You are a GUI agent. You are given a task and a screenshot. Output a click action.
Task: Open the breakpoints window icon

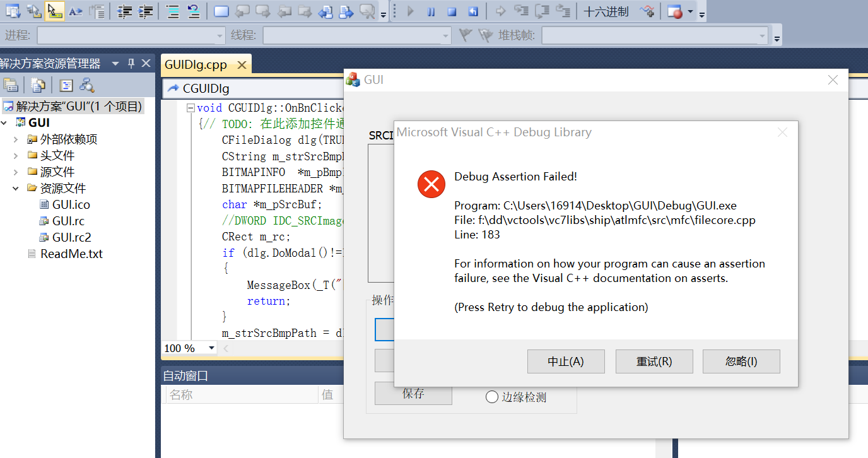pyautogui.click(x=674, y=11)
